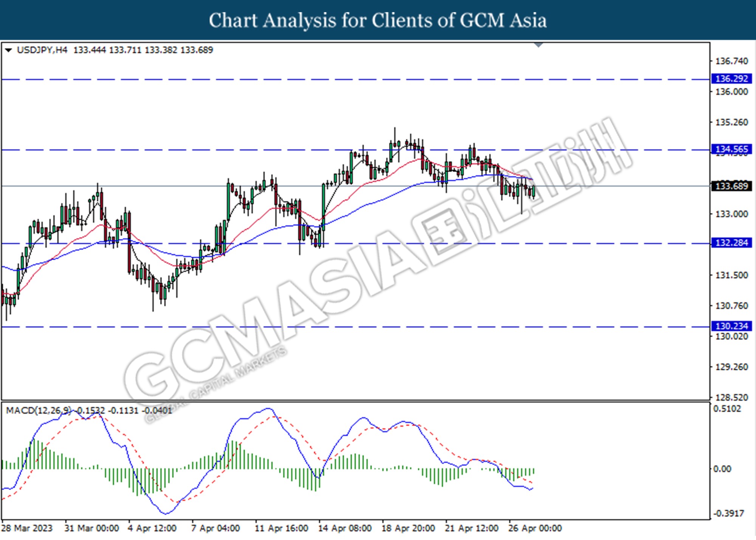Select the 130.234 support level label
The height and width of the screenshot is (540, 756).
731,326
